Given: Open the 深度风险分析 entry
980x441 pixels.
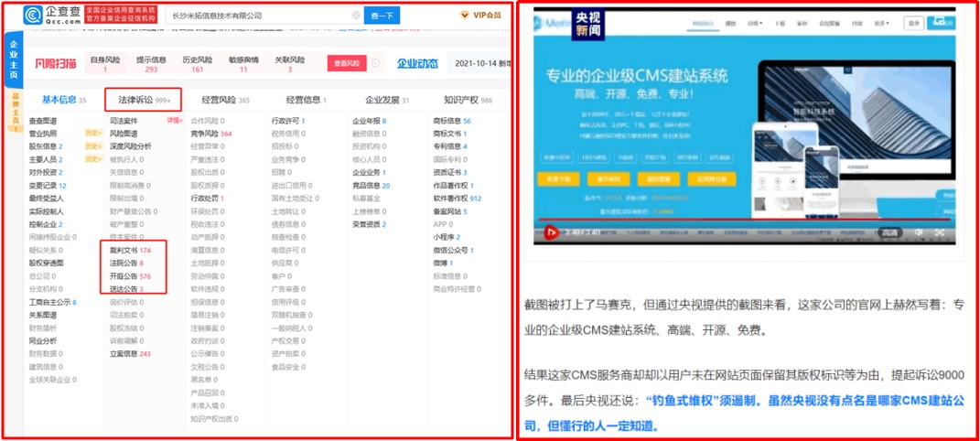Looking at the screenshot, I should click(130, 146).
